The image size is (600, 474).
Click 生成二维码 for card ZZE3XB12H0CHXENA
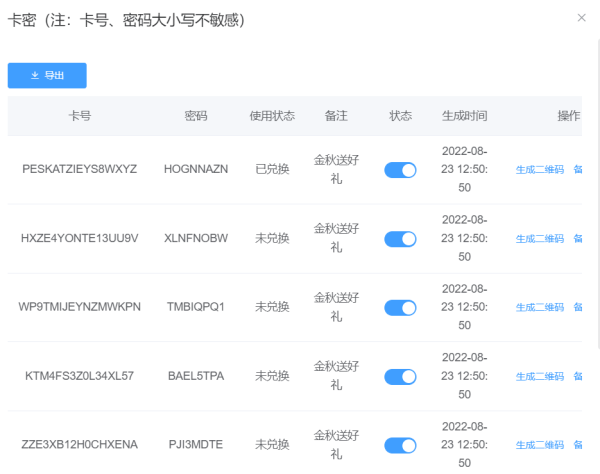coord(539,446)
